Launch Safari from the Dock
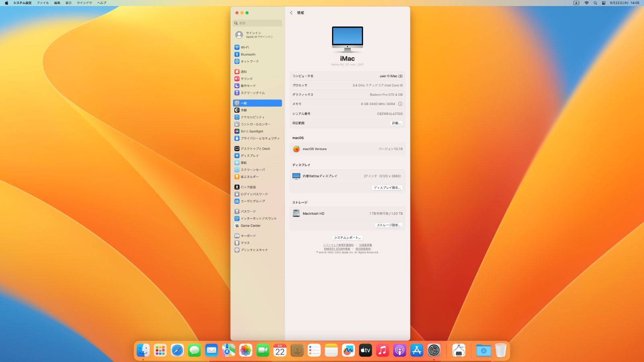Viewport: 644px width, 362px height. click(177, 350)
